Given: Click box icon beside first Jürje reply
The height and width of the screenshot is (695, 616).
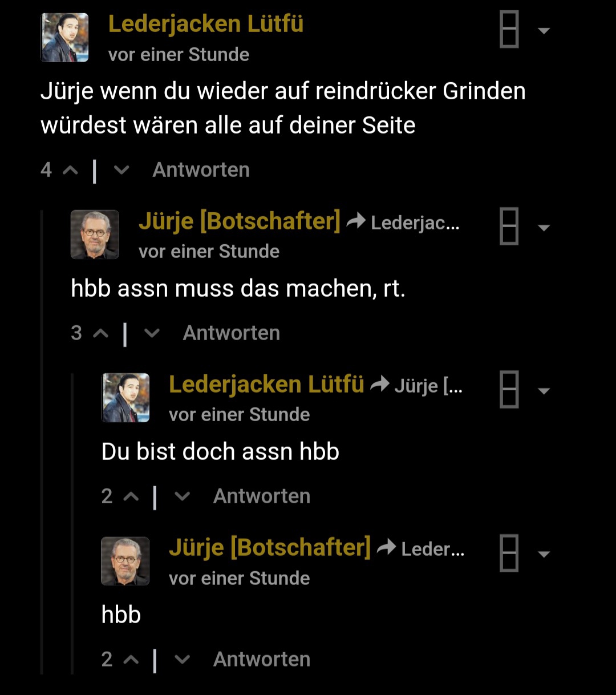Looking at the screenshot, I should (509, 227).
